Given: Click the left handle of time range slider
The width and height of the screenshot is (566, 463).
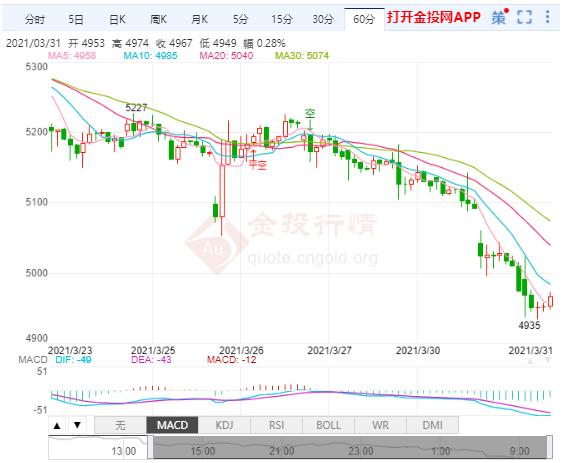Looking at the screenshot, I should point(150,447).
